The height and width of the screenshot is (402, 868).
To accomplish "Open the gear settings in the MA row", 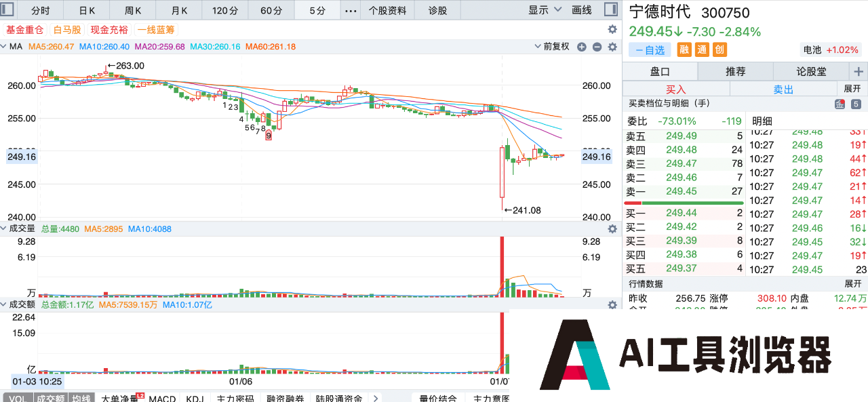I will (612, 47).
